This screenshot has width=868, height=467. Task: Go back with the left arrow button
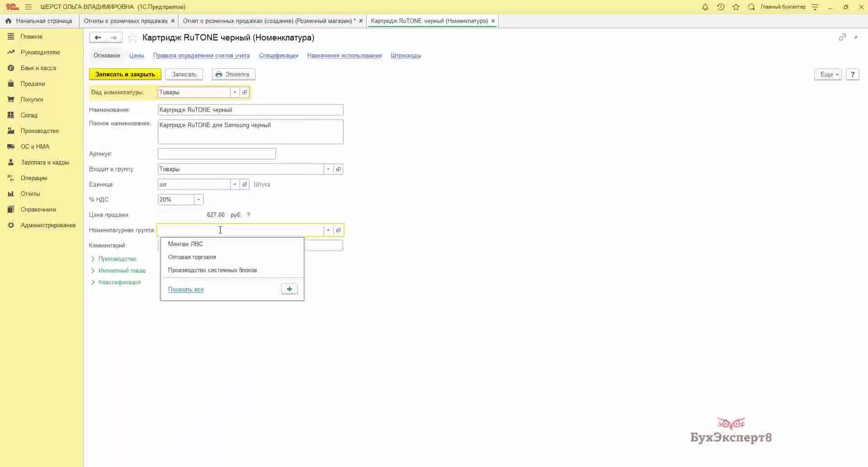(x=98, y=37)
